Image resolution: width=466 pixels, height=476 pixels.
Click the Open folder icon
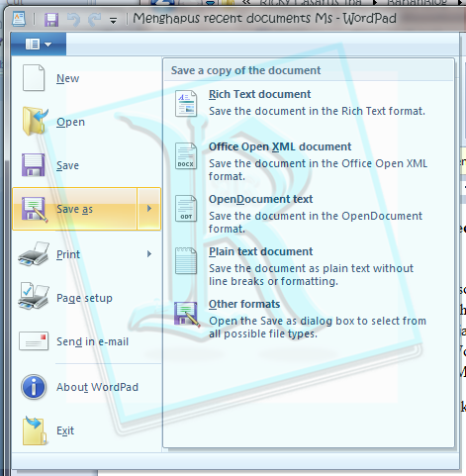(x=35, y=122)
